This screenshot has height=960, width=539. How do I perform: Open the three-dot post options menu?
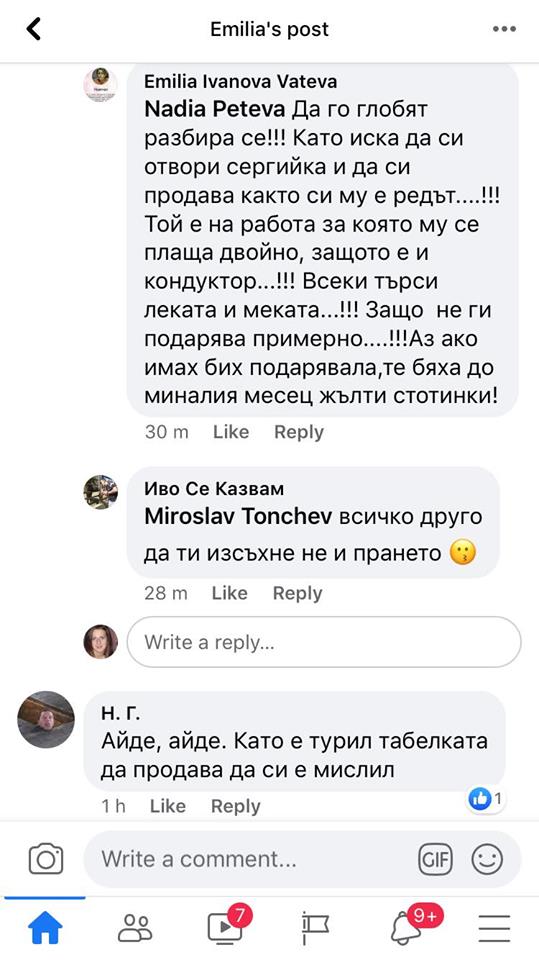(x=504, y=29)
